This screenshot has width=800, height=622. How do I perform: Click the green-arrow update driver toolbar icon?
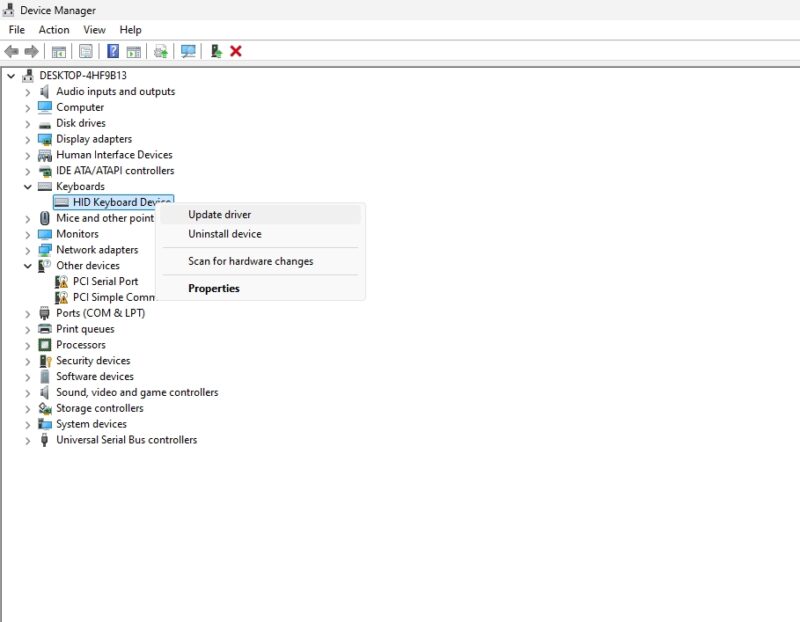click(215, 51)
